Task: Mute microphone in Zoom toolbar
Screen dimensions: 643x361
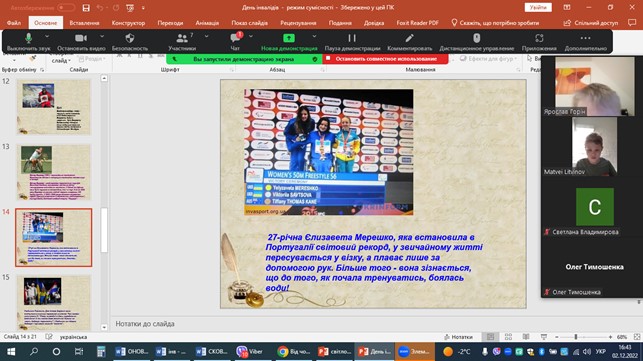Action: (x=28, y=42)
